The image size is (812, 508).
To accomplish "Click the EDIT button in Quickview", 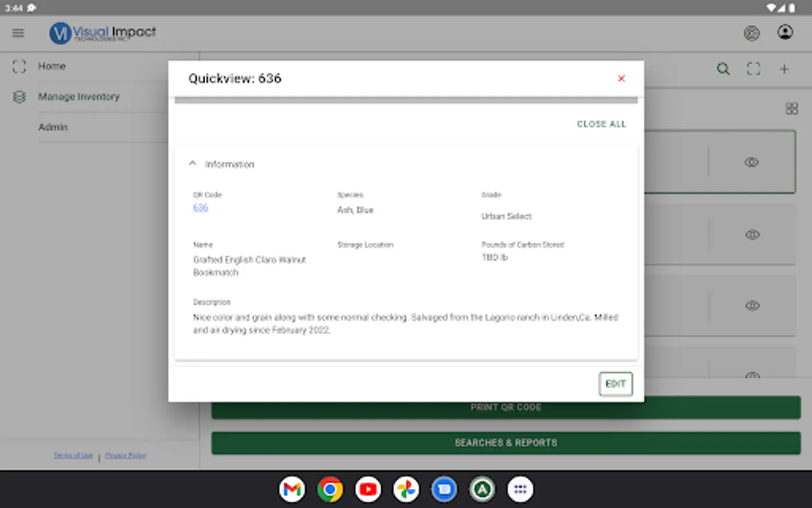I will tap(616, 384).
